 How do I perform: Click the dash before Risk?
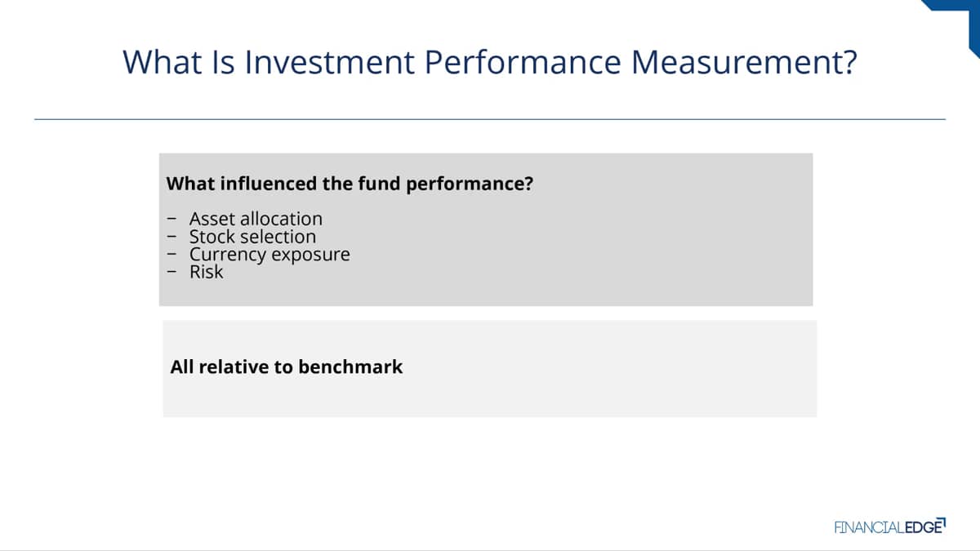(171, 273)
